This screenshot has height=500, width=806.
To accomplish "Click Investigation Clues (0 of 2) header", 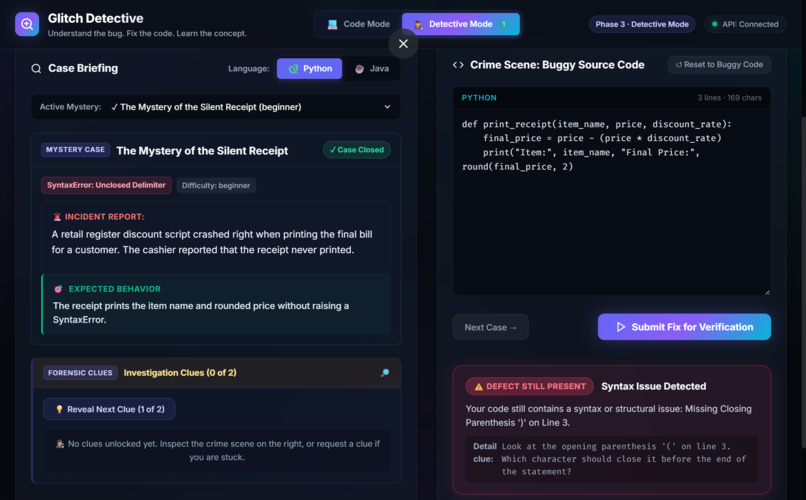I will point(180,373).
